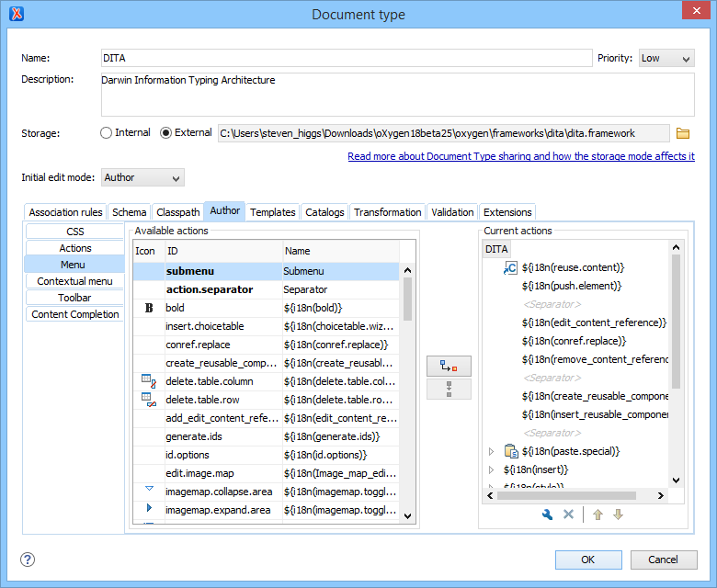Viewport: 717px width, 588px height.
Task: Click the add as child action icon button
Action: point(449,367)
